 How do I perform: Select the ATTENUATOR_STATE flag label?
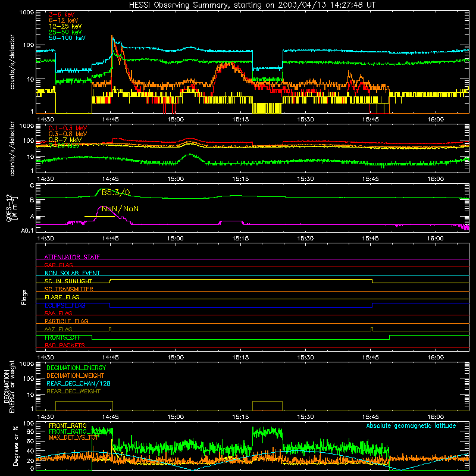72,257
